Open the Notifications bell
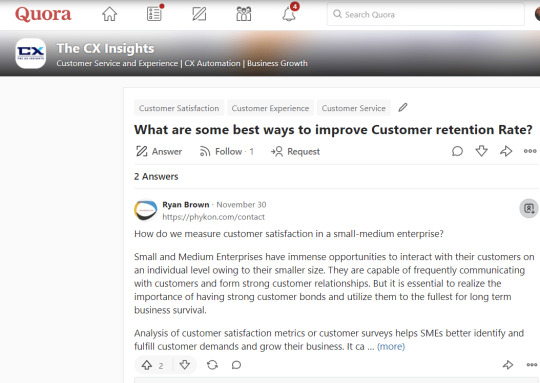 point(289,13)
